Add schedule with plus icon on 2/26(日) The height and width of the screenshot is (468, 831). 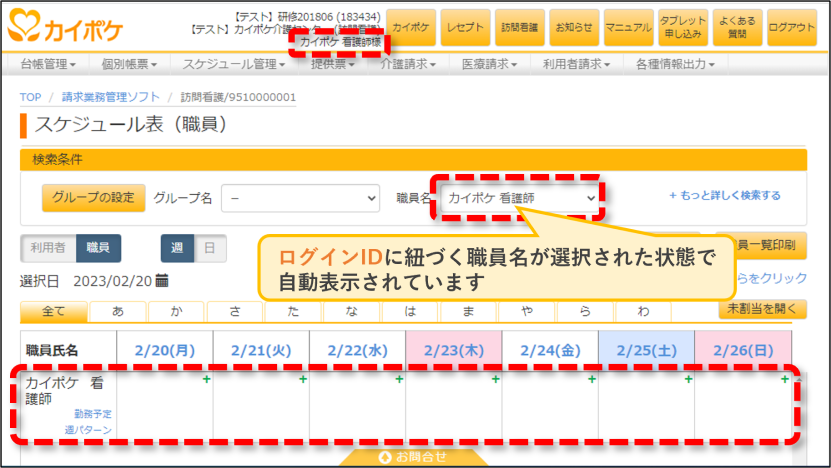(x=785, y=379)
